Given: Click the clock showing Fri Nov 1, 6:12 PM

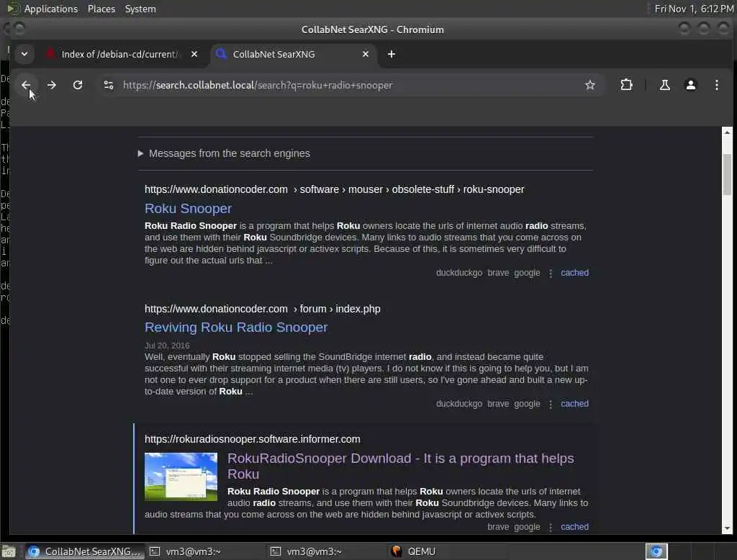Looking at the screenshot, I should tap(694, 9).
